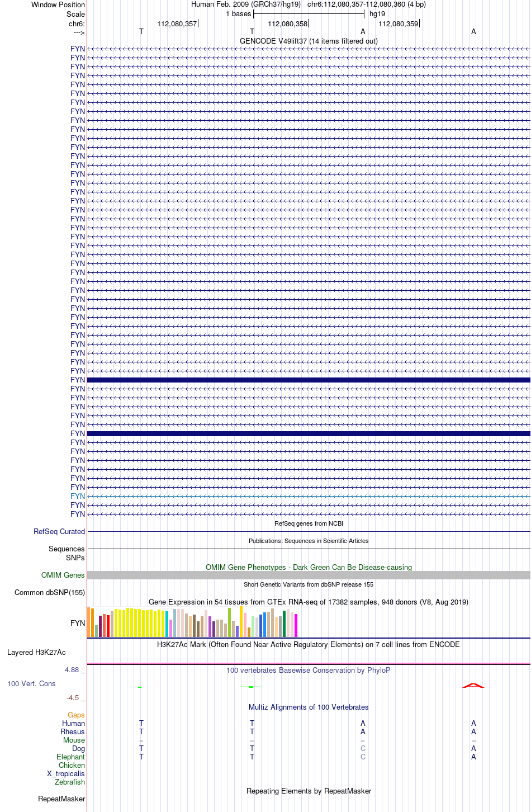Open the Sequences track label

pyautogui.click(x=67, y=549)
